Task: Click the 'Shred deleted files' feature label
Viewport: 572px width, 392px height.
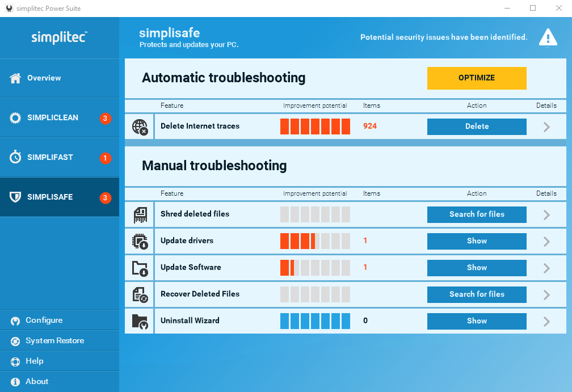Action: (x=195, y=214)
